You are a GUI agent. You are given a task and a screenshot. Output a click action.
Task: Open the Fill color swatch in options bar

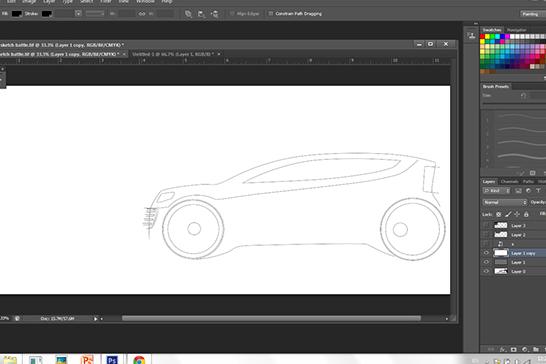point(17,14)
